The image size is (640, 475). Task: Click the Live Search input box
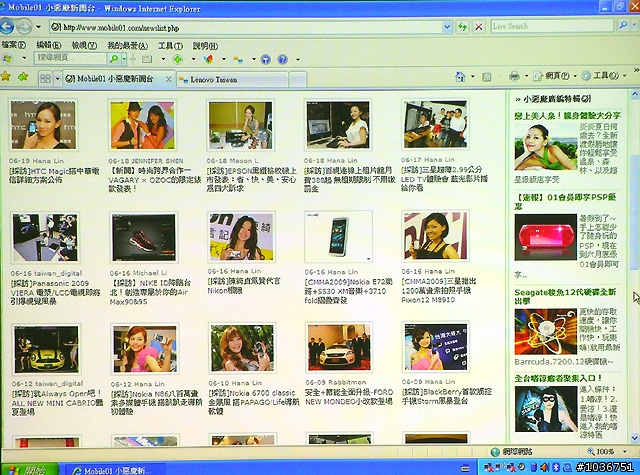coord(552,27)
